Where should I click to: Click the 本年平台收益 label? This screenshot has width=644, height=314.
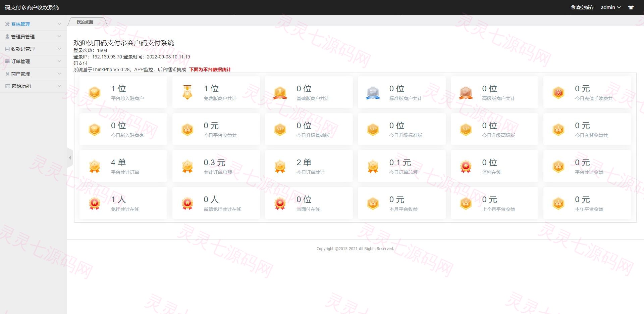coord(589,209)
